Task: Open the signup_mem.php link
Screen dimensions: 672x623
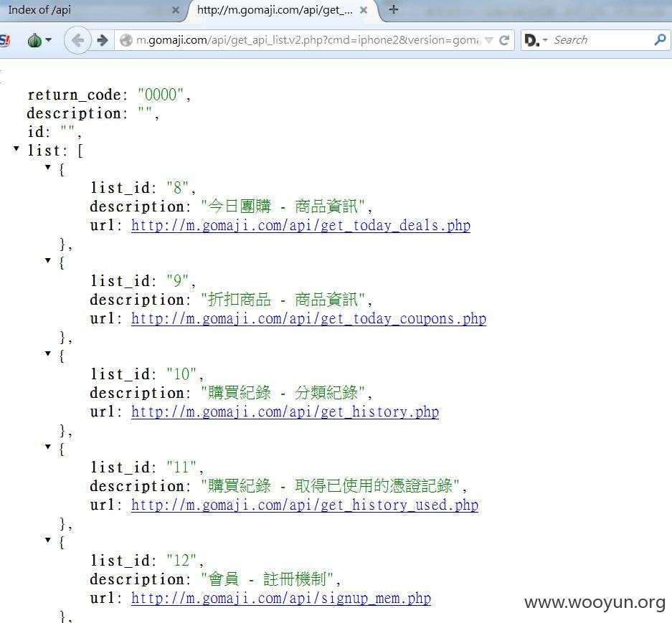Action: pyautogui.click(x=281, y=598)
